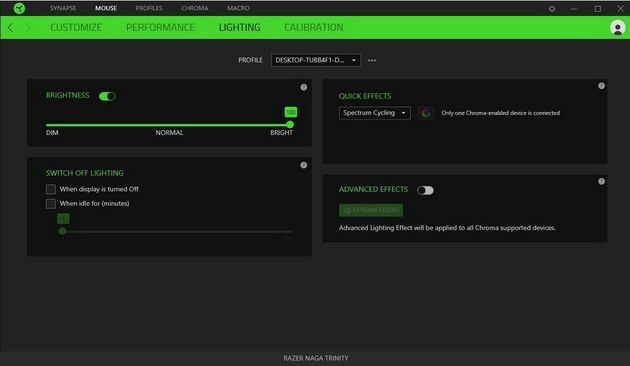Open Synapse settings gear icon
The image size is (630, 366).
coord(552,8)
